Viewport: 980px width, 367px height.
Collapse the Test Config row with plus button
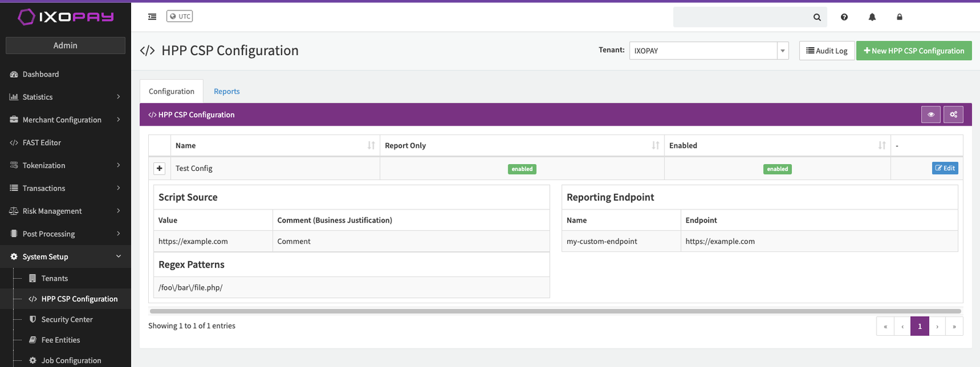159,168
